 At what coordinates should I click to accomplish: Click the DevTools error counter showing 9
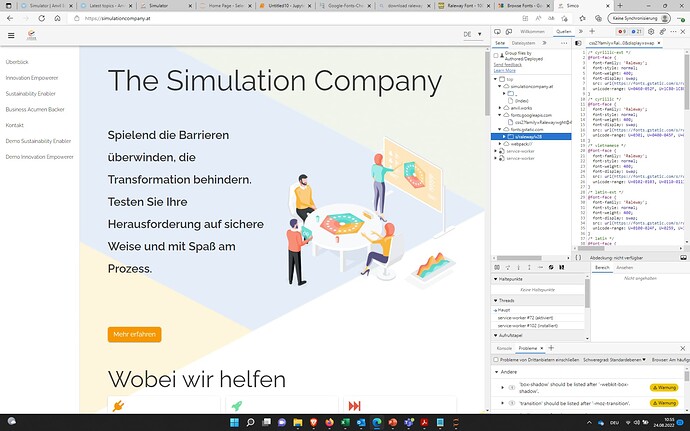tap(622, 32)
